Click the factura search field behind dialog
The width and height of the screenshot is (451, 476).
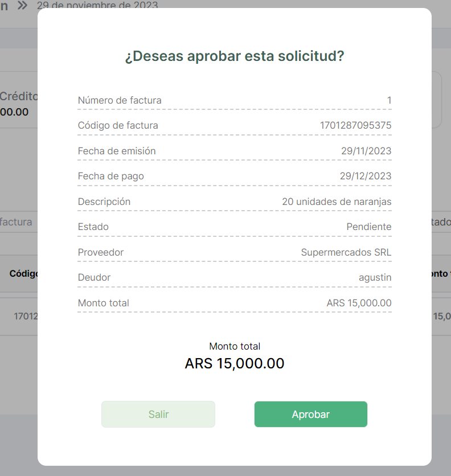pos(17,222)
